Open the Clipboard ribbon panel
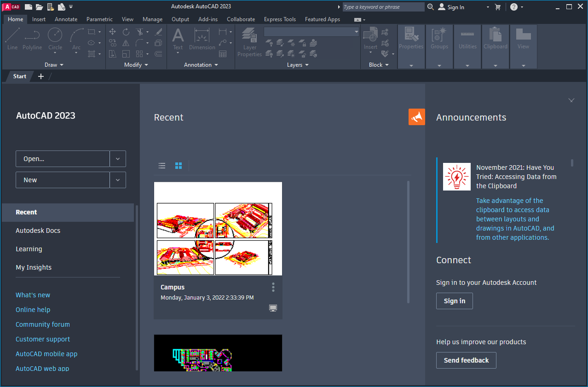The width and height of the screenshot is (588, 387). [x=496, y=46]
